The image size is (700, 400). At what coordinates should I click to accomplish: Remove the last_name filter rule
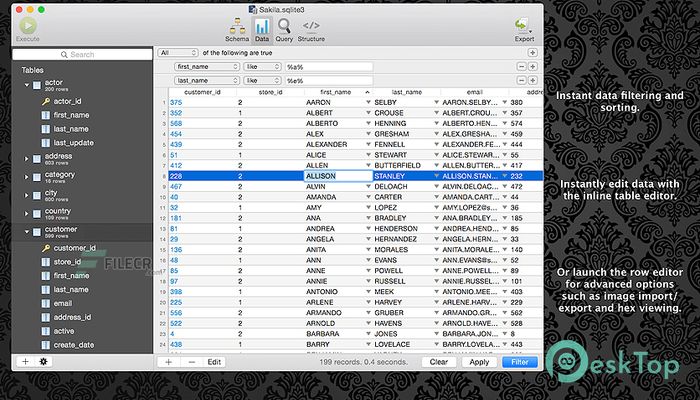(x=521, y=80)
